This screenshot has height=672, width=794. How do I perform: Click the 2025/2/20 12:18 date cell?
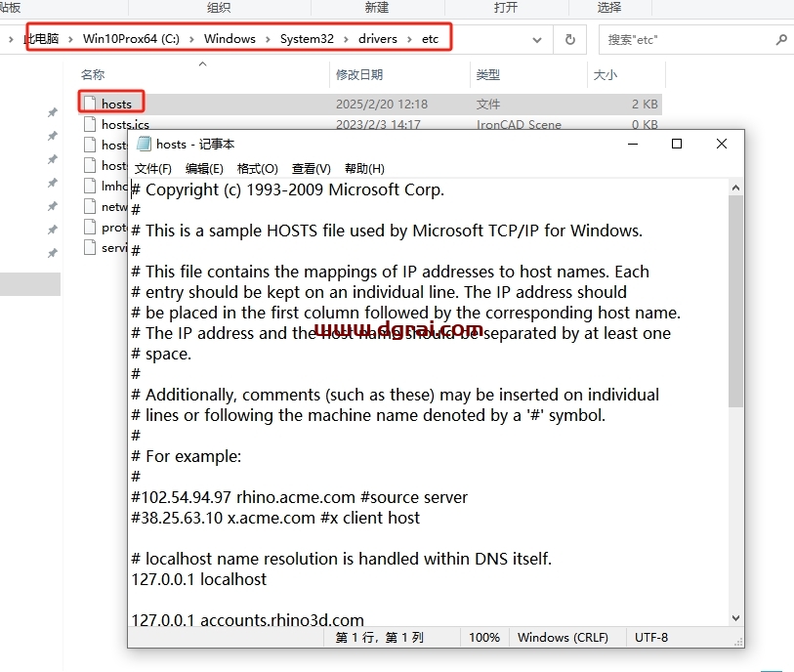coord(382,105)
